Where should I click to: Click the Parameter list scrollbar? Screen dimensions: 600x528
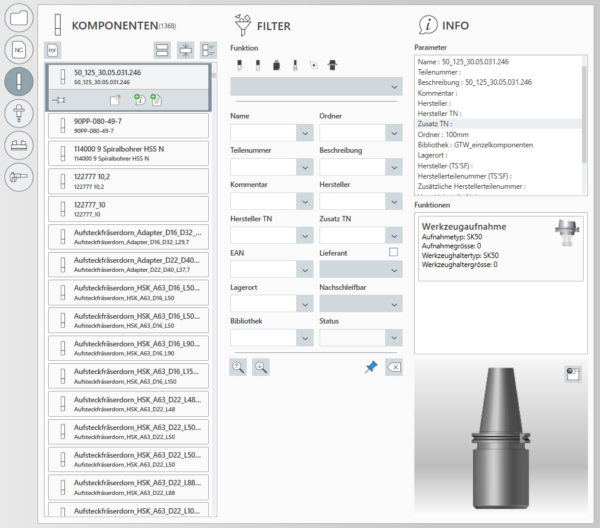click(584, 114)
